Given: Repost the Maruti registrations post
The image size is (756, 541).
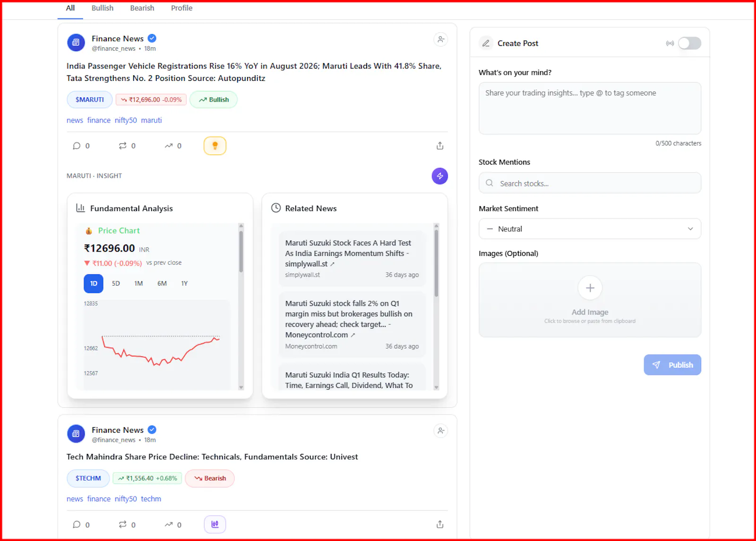Looking at the screenshot, I should coord(127,146).
